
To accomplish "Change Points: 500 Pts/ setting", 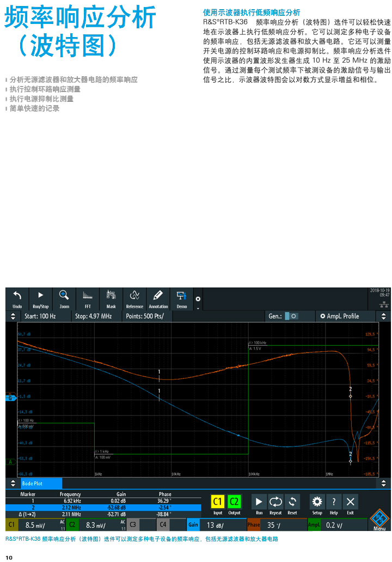I will [x=147, y=316].
